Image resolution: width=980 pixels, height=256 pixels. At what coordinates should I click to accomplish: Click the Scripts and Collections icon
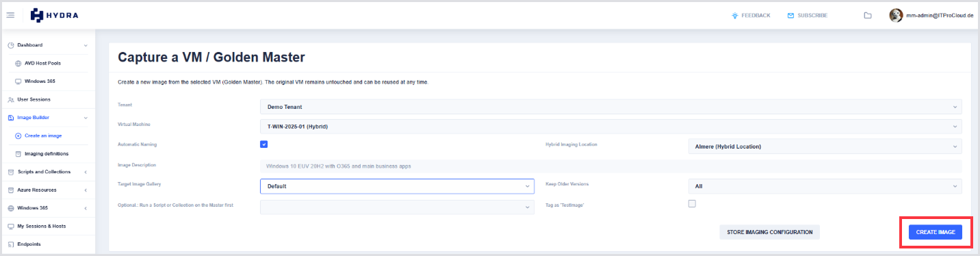tap(11, 172)
